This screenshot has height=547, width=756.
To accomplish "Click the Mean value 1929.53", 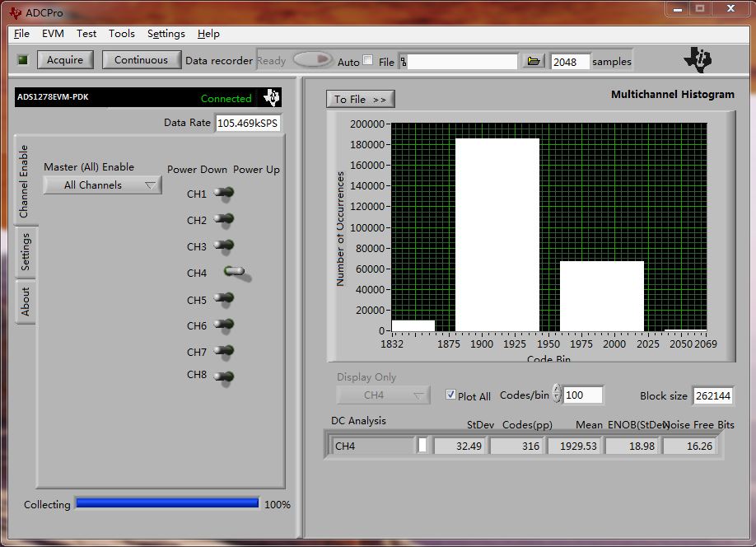I will pos(575,446).
